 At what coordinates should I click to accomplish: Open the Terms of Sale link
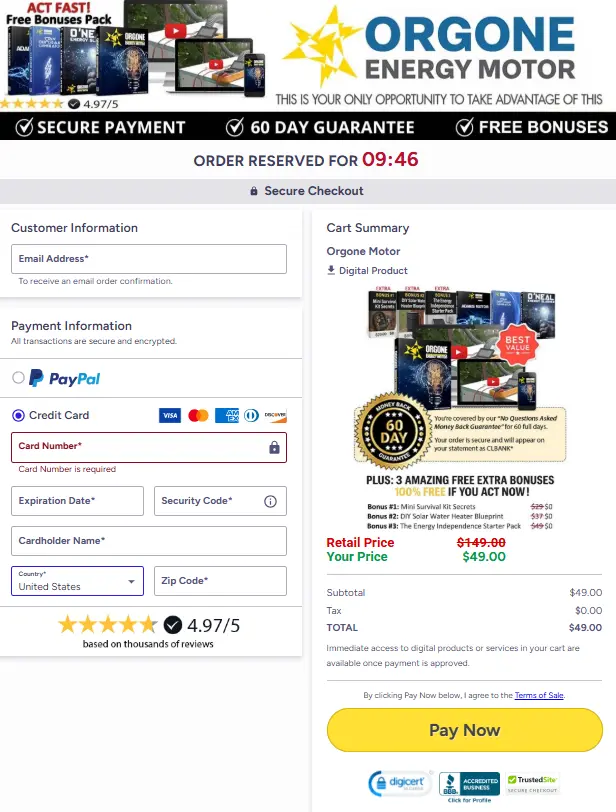537,695
